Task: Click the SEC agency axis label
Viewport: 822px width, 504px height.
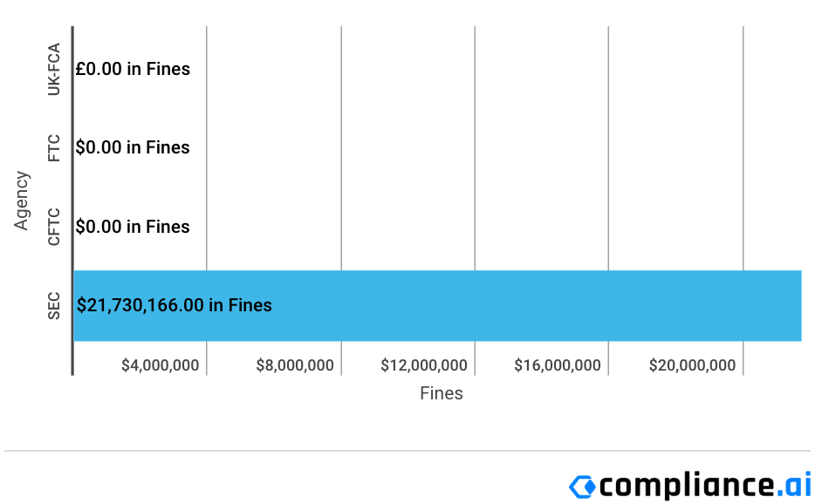Action: (x=54, y=306)
